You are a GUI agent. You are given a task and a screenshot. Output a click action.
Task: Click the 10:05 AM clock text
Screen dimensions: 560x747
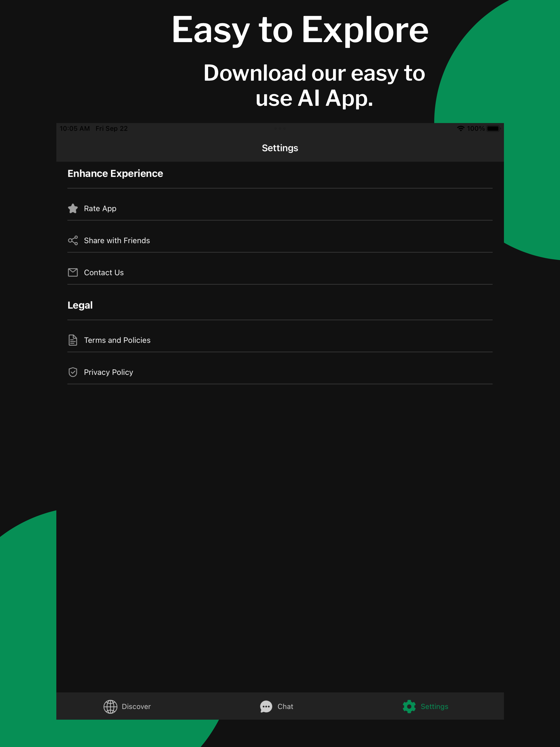tap(75, 128)
